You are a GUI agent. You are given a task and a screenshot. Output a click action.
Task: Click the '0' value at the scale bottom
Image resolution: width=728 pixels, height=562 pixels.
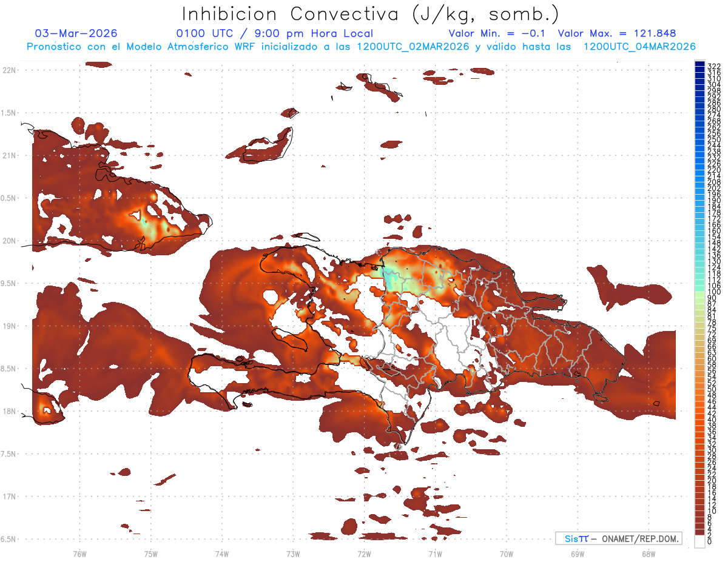pos(710,542)
